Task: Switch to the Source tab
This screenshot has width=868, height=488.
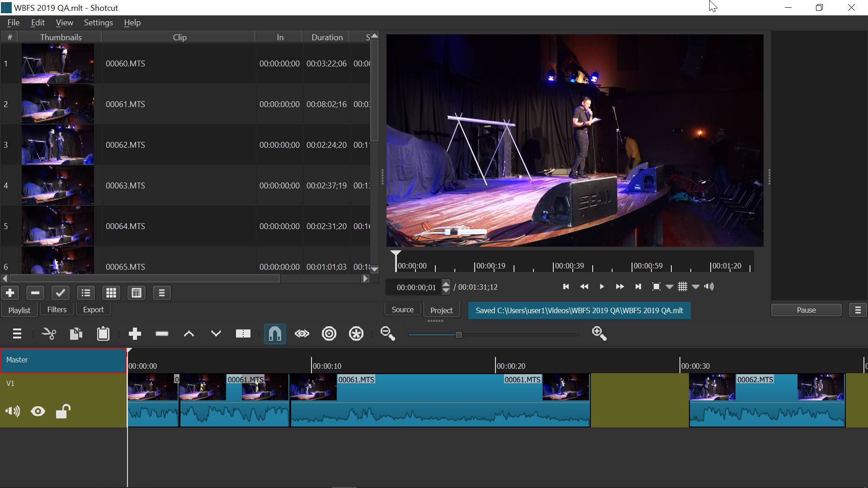Action: pyautogui.click(x=402, y=309)
